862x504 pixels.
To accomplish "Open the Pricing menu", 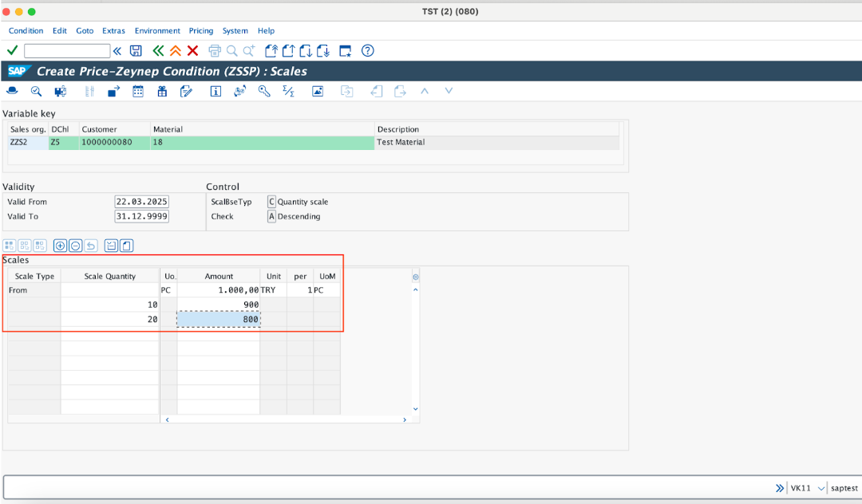I will click(x=200, y=31).
